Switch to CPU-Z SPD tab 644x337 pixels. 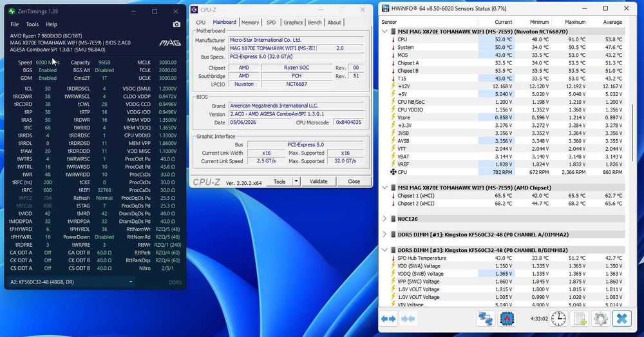pos(271,23)
